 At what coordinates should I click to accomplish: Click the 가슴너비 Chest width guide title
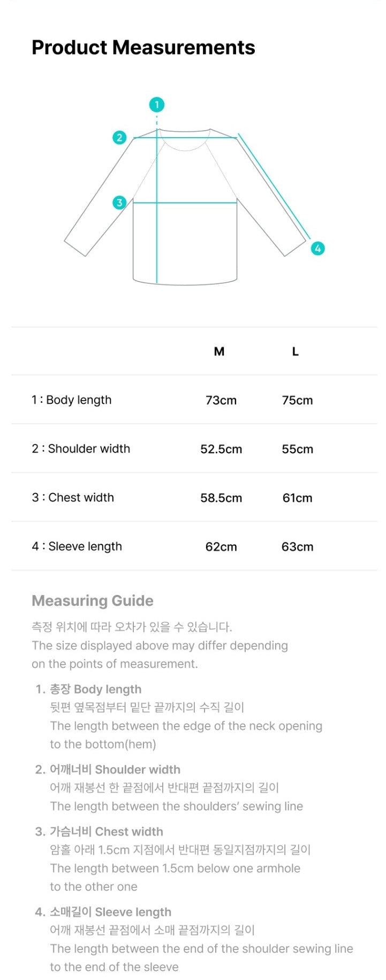point(106,832)
